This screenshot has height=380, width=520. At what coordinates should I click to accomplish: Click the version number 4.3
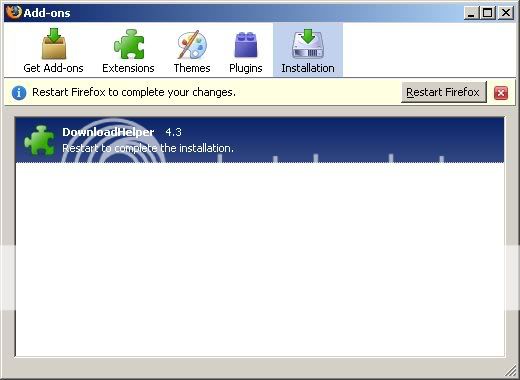click(x=173, y=132)
